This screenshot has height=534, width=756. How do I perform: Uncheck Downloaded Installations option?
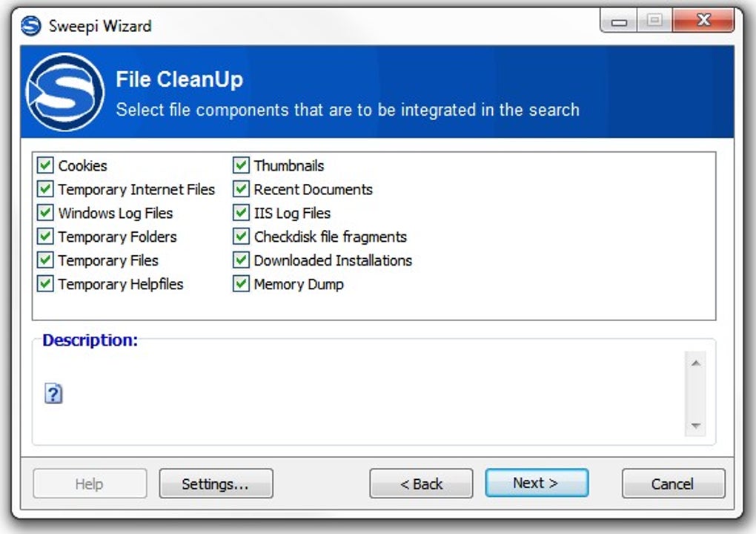click(241, 260)
